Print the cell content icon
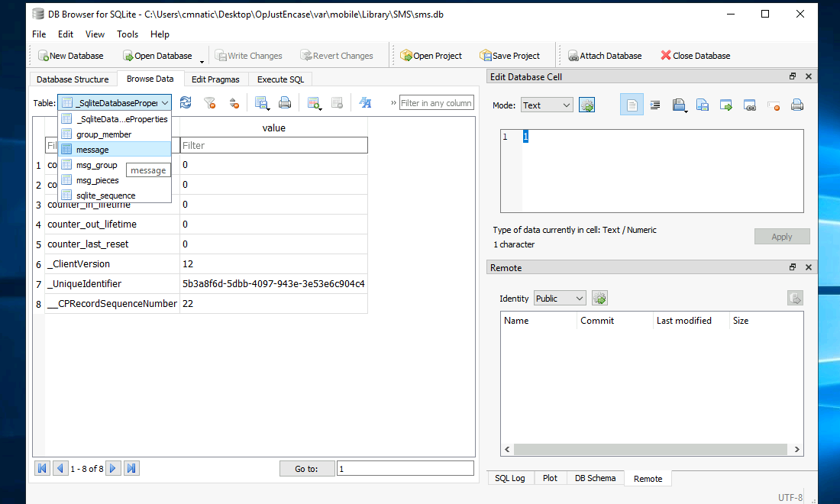The width and height of the screenshot is (840, 504). (x=797, y=105)
